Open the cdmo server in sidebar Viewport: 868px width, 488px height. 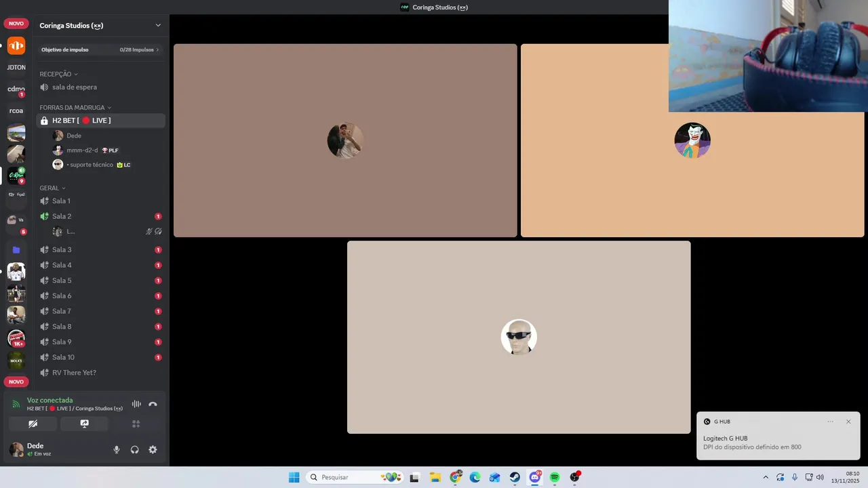(16, 89)
